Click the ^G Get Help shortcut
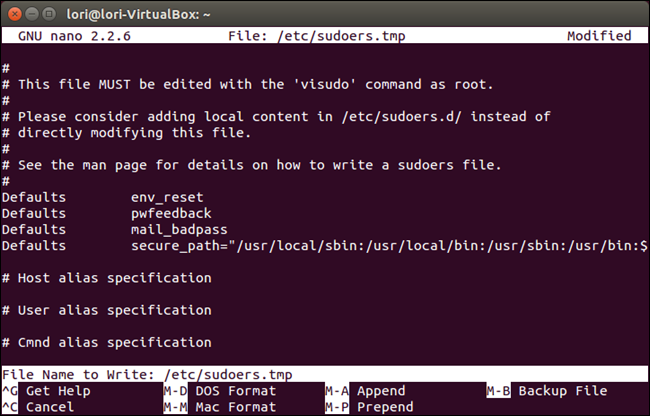Screen dimensions: 650x416 click(46, 391)
